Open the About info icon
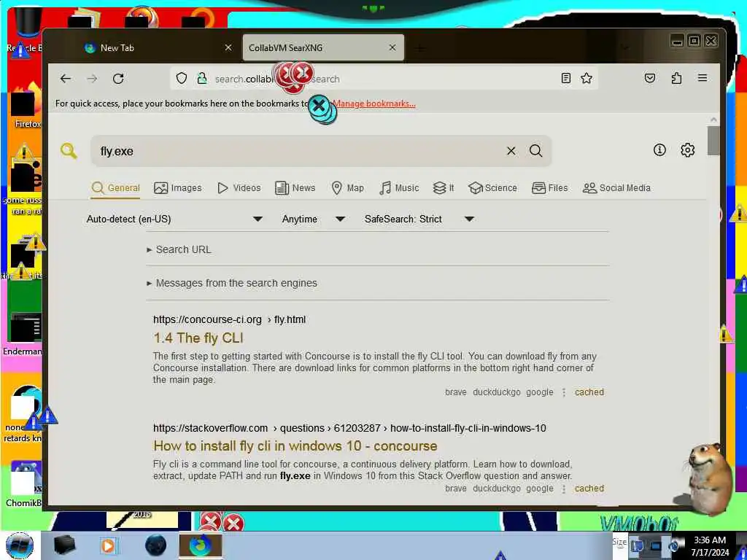The height and width of the screenshot is (560, 747). coord(659,150)
